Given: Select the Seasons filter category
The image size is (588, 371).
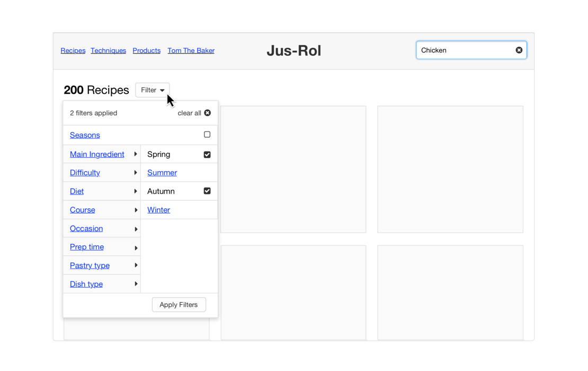Looking at the screenshot, I should click(x=85, y=135).
